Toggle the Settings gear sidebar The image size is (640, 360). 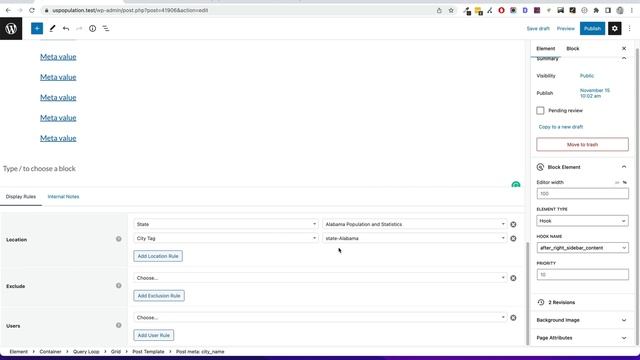pyautogui.click(x=615, y=29)
